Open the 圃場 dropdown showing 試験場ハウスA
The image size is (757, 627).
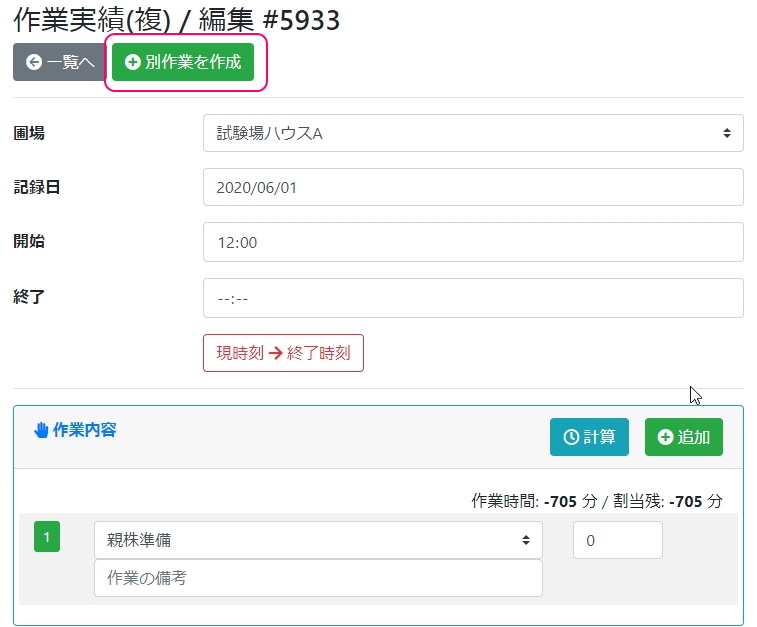click(x=473, y=133)
